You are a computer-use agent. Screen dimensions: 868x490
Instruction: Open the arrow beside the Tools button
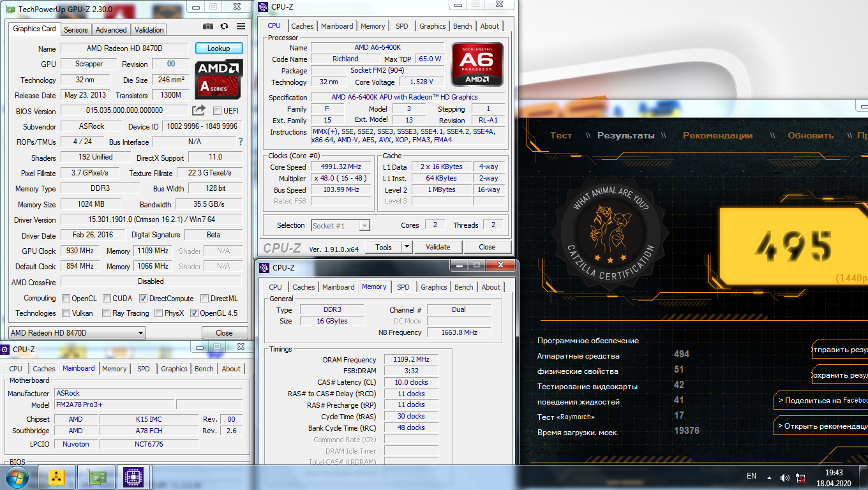[407, 247]
